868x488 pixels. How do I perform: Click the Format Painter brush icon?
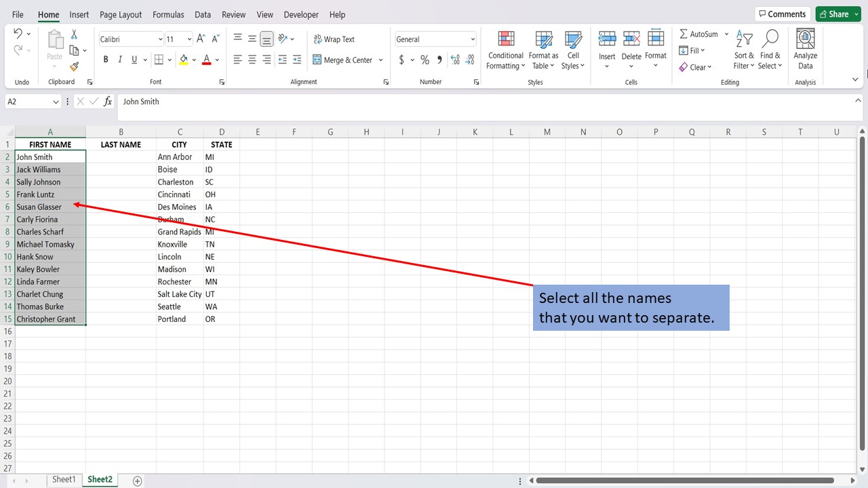(x=74, y=66)
